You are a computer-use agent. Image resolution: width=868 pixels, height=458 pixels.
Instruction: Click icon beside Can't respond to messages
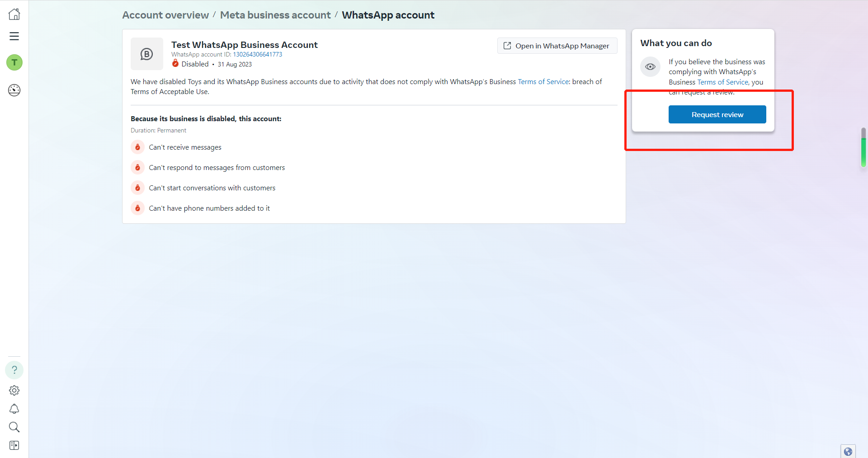click(137, 167)
